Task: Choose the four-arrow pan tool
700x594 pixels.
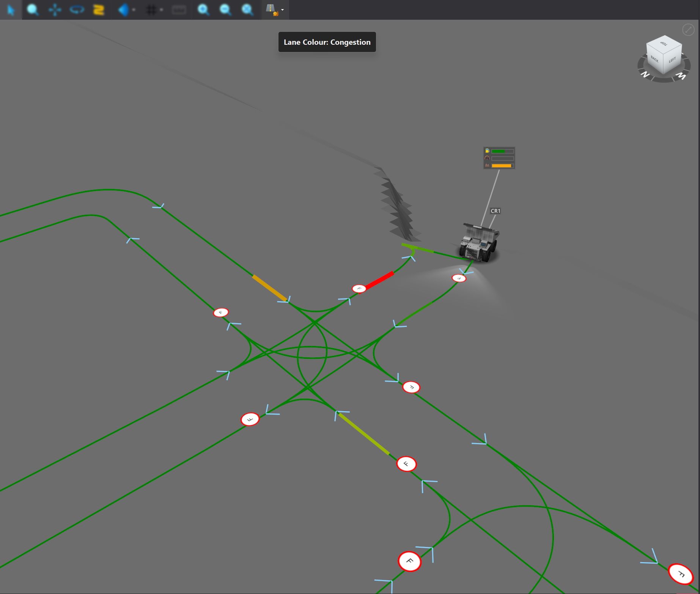Action: click(55, 10)
